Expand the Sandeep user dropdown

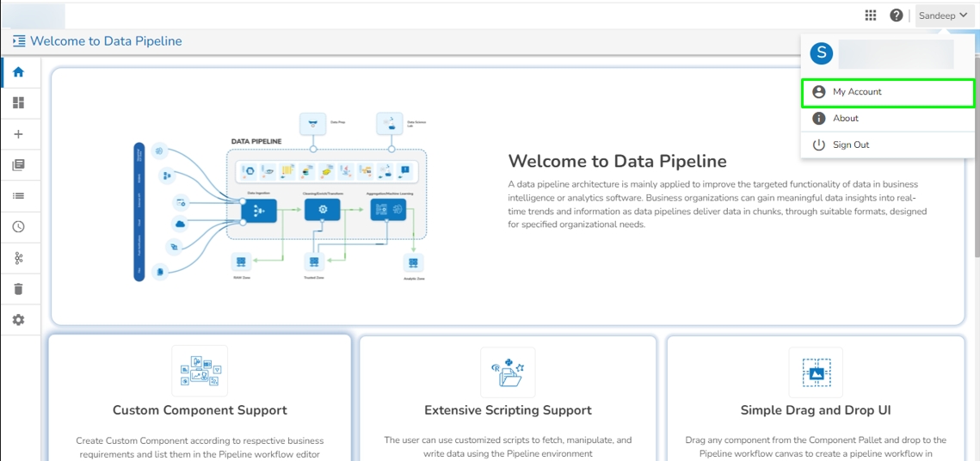coord(944,15)
